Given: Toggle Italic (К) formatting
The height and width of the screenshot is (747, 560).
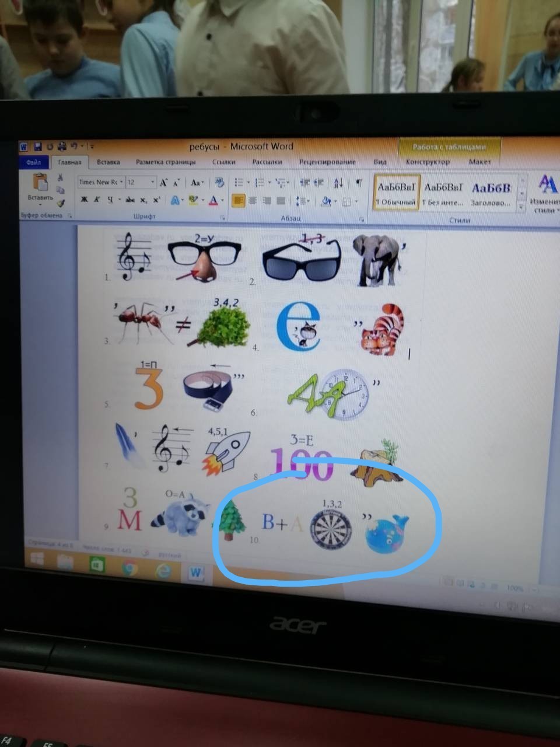Looking at the screenshot, I should [x=97, y=200].
